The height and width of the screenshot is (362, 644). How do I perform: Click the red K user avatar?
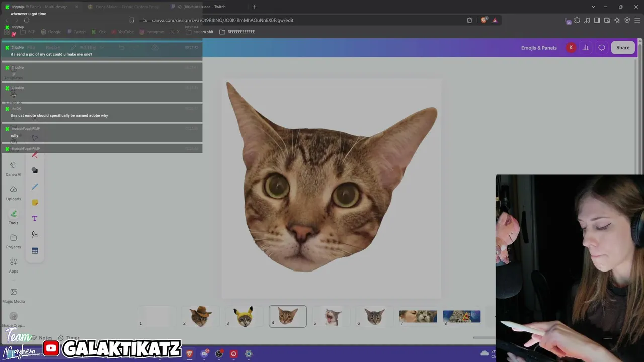[571, 48]
